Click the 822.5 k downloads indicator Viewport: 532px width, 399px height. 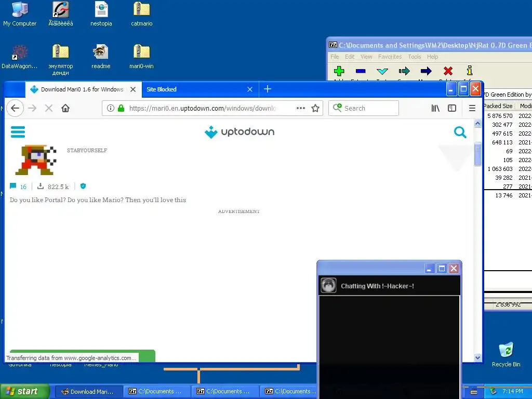[53, 187]
